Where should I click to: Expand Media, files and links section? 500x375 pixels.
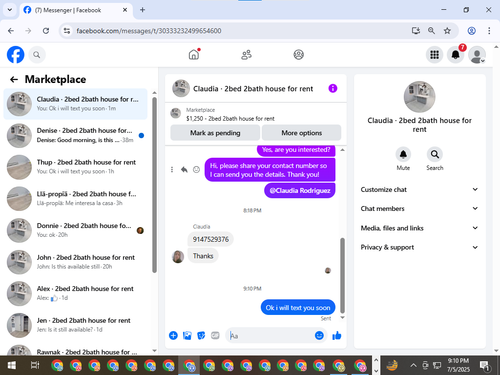coord(419,228)
